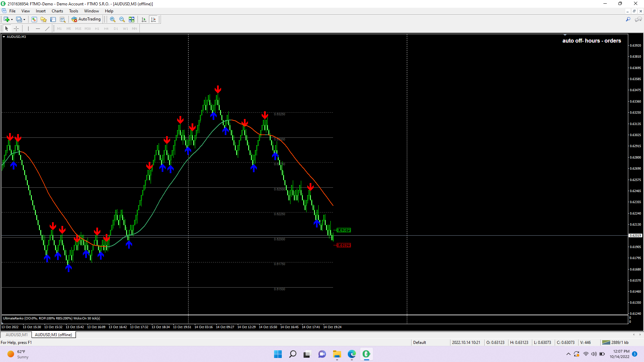The height and width of the screenshot is (362, 644).
Task: Toggle the AutoTrading button
Action: [x=86, y=19]
